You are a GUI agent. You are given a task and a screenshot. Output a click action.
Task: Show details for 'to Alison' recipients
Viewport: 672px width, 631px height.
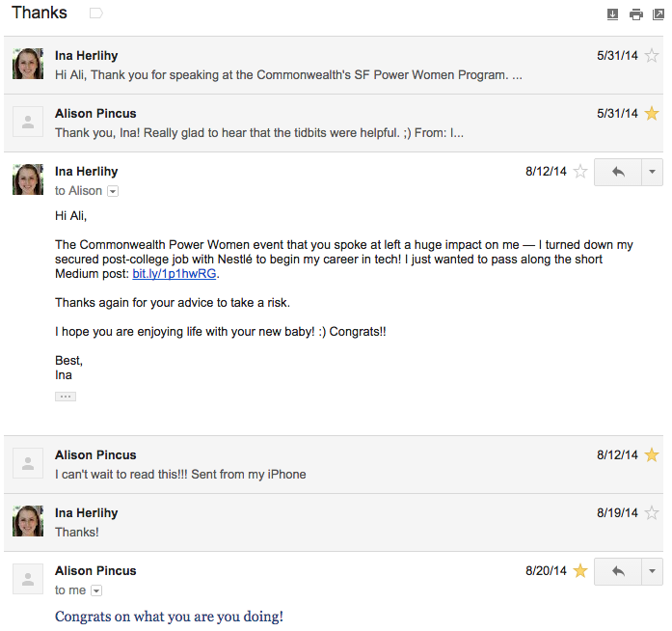coord(113,192)
